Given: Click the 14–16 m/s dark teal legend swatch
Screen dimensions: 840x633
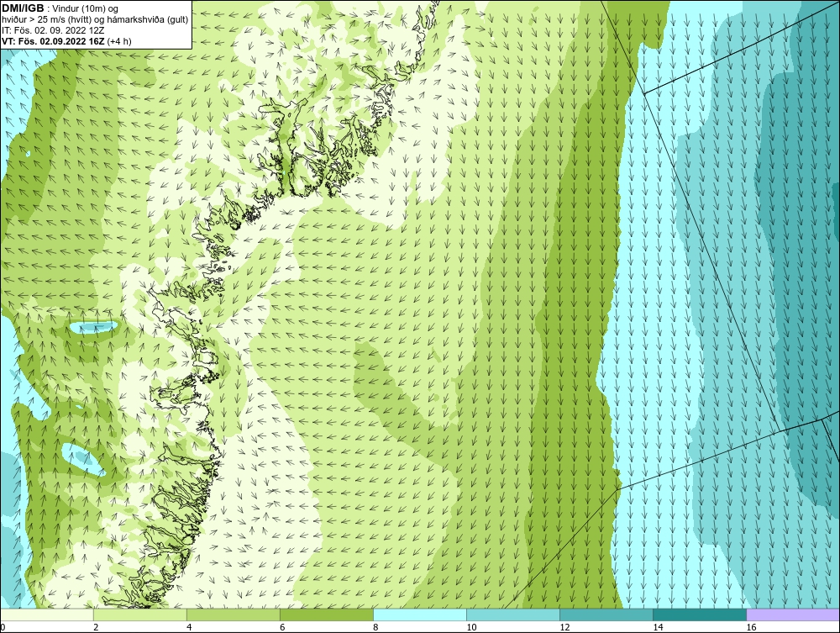Looking at the screenshot, I should (x=700, y=615).
